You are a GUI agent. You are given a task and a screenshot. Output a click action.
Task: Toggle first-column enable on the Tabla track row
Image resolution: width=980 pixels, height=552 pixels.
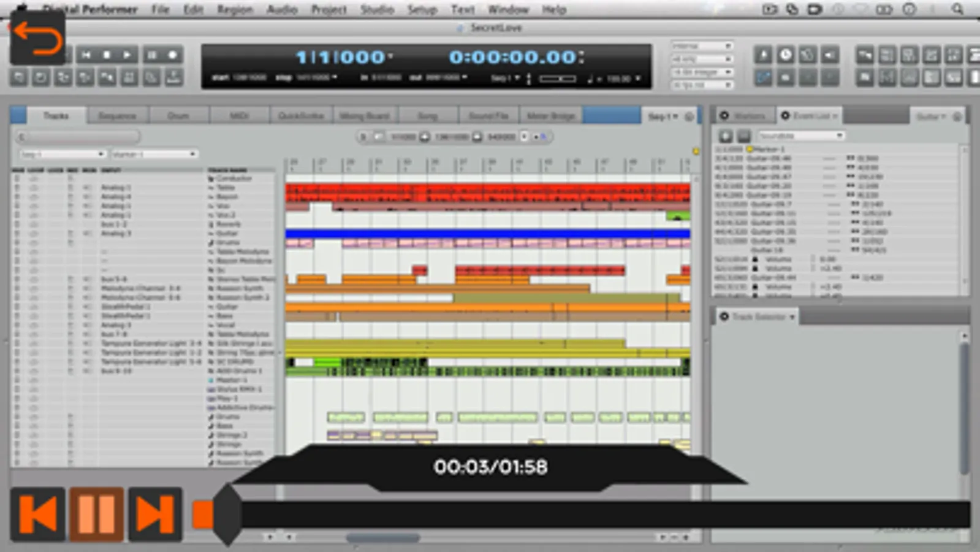tap(17, 187)
